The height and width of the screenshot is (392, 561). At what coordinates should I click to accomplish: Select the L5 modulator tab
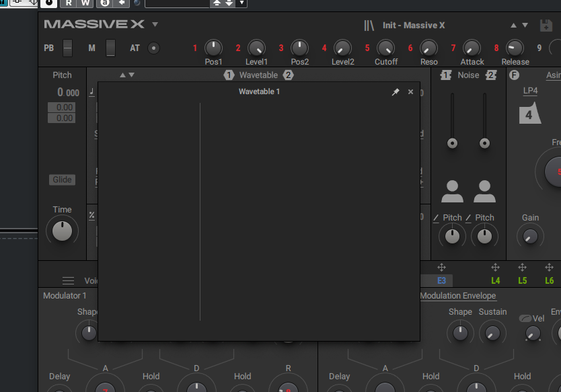click(523, 281)
